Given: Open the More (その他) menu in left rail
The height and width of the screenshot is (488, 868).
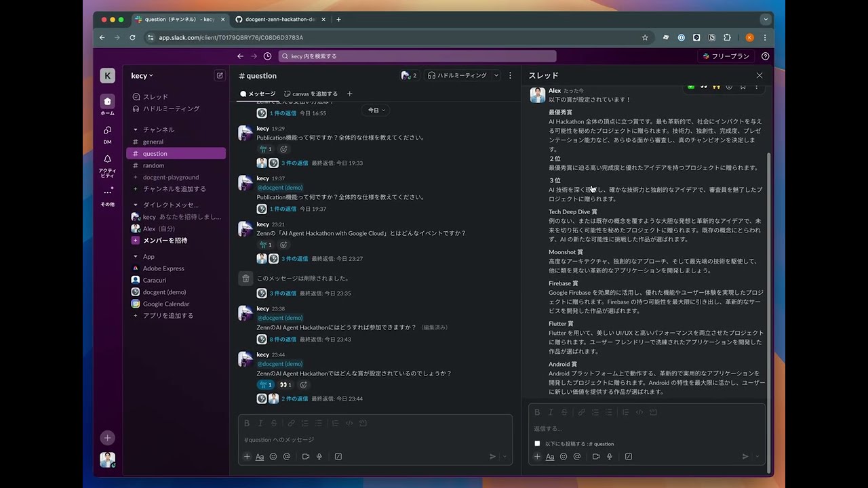Looking at the screenshot, I should [x=107, y=192].
